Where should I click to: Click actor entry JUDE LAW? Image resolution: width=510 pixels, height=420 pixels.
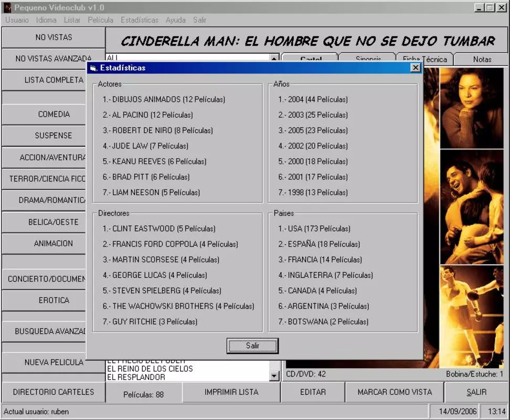(x=145, y=146)
